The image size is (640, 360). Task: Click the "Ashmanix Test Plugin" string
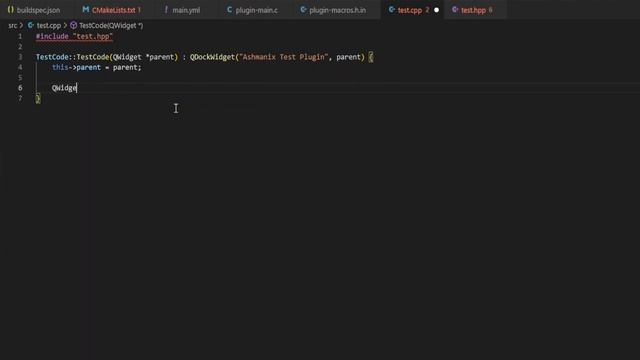[284, 57]
